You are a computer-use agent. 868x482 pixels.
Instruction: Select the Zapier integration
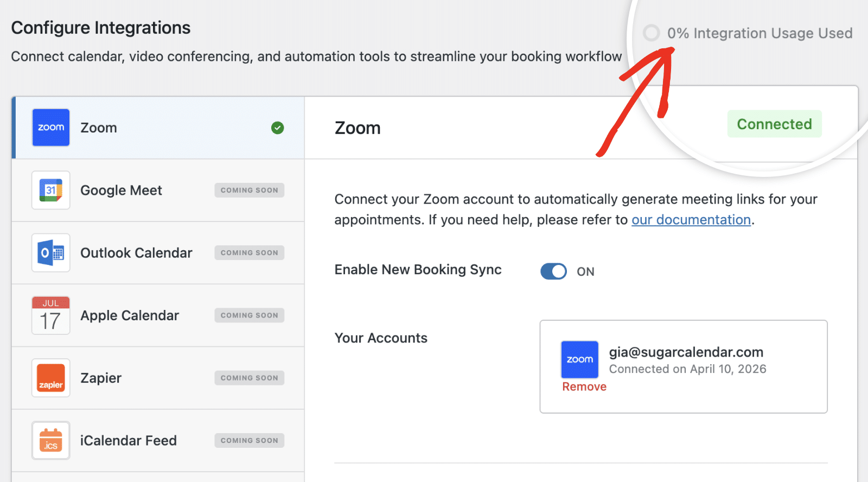pyautogui.click(x=158, y=378)
